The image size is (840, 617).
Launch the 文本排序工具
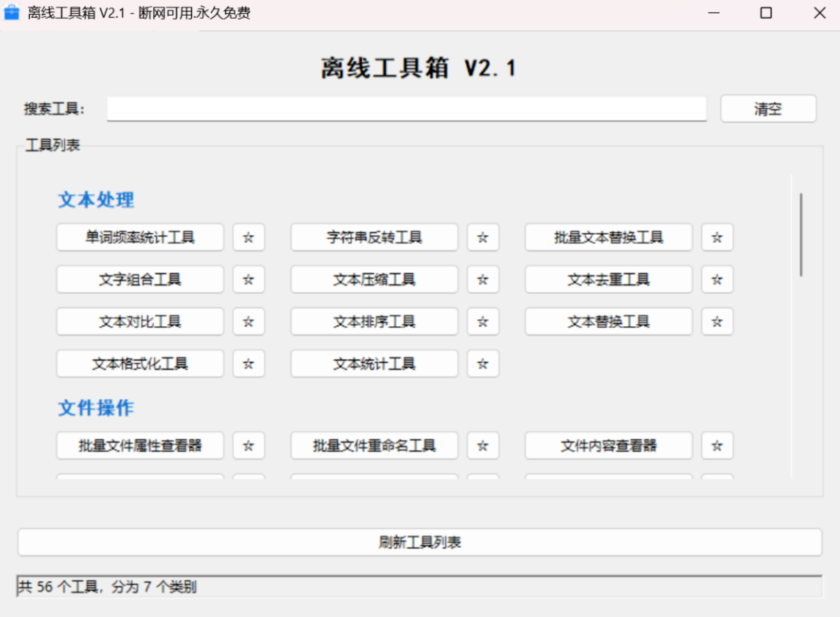(374, 322)
